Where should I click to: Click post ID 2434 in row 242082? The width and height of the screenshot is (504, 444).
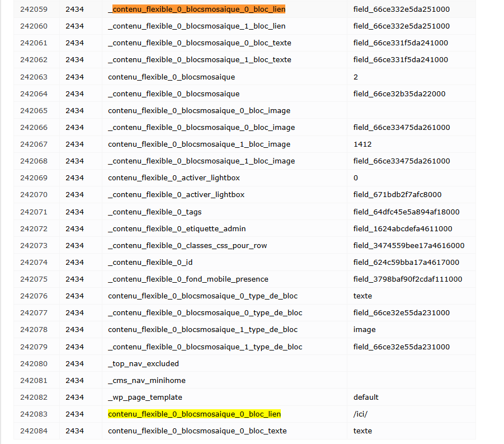pyautogui.click(x=74, y=398)
